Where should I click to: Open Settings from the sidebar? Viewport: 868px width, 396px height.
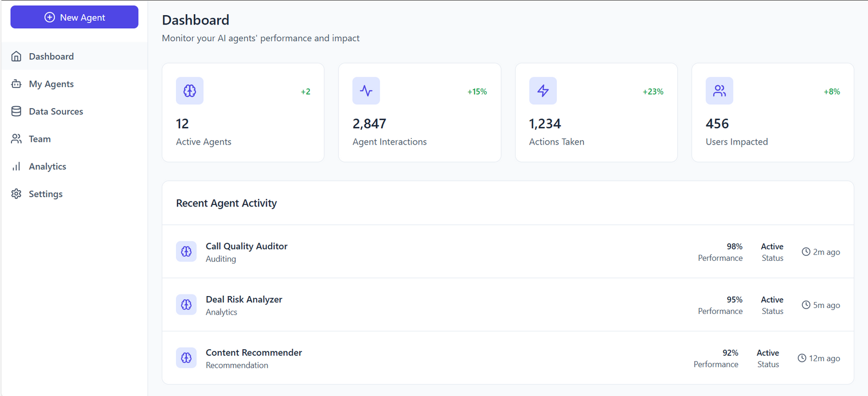pos(46,194)
